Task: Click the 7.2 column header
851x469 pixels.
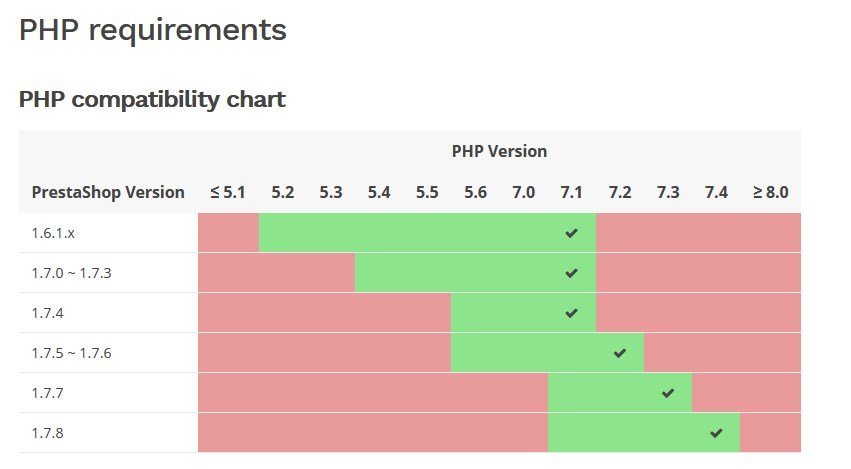Action: (x=620, y=192)
